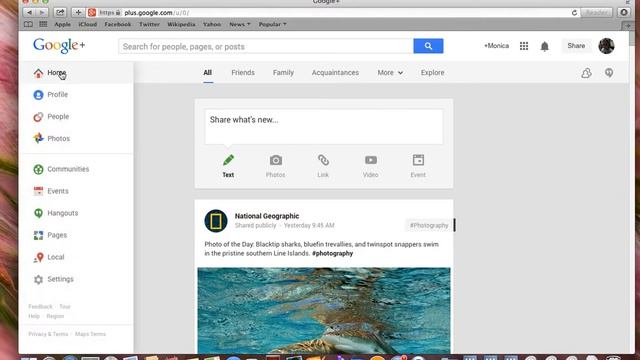Viewport: 640px width, 360px height.
Task: Open the Yahoo bookmark
Action: [x=212, y=24]
